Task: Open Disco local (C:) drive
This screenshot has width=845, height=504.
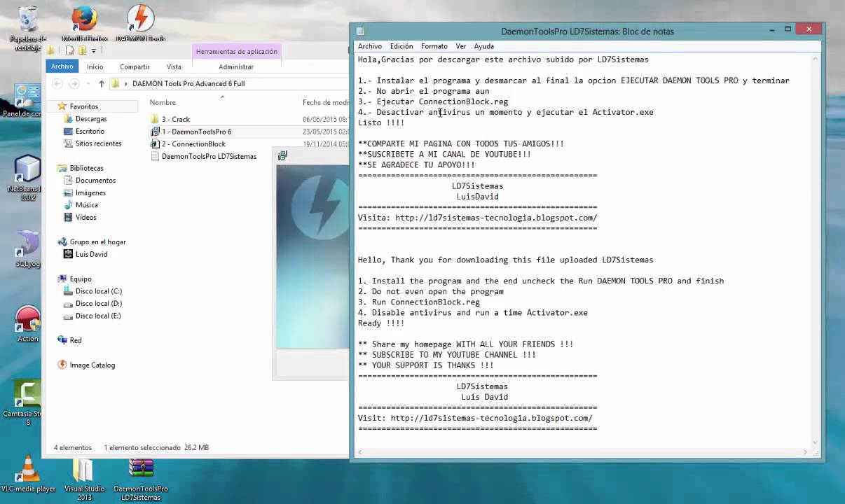Action: tap(98, 291)
